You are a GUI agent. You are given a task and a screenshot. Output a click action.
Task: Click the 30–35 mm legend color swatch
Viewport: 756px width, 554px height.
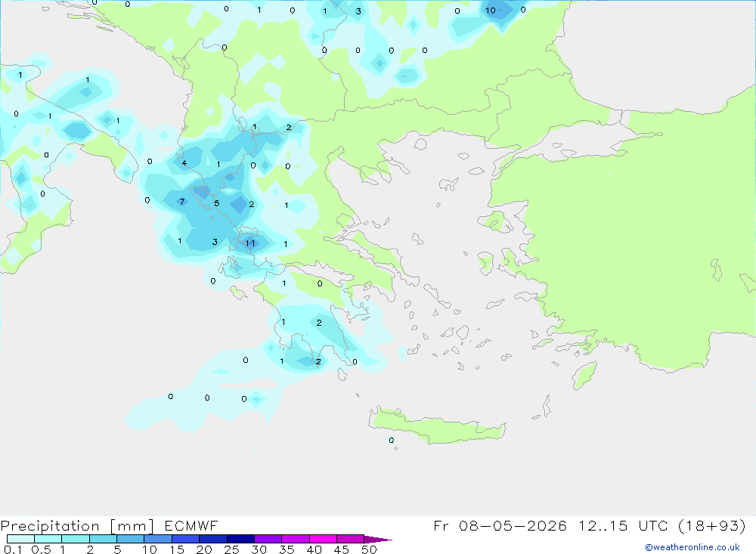(x=268, y=539)
